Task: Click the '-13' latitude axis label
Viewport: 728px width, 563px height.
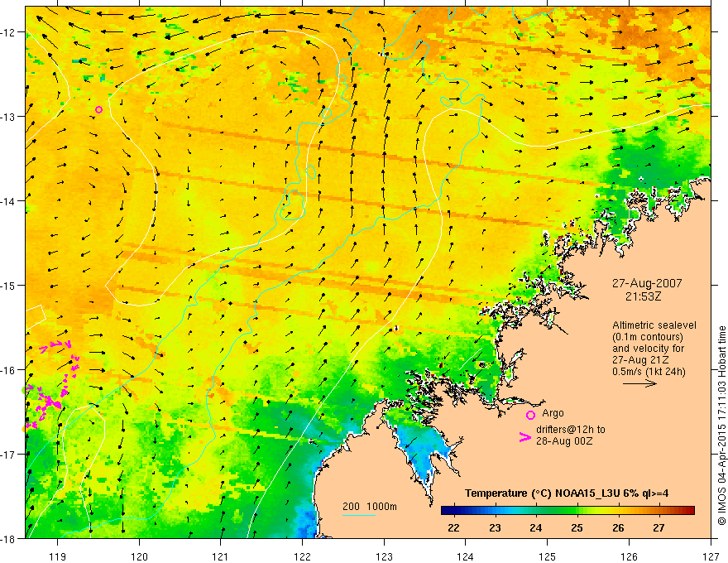Action: click(x=9, y=117)
